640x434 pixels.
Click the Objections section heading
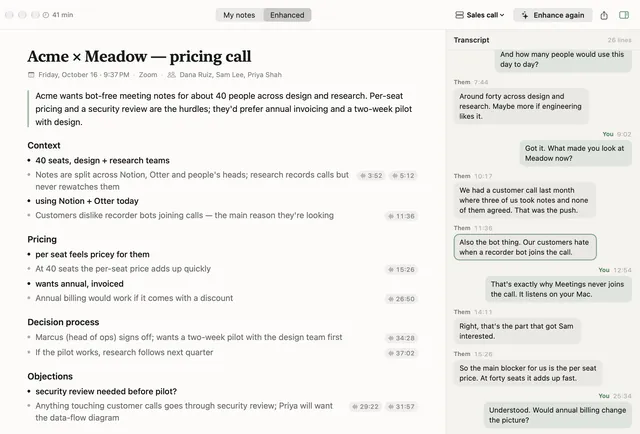pos(50,376)
